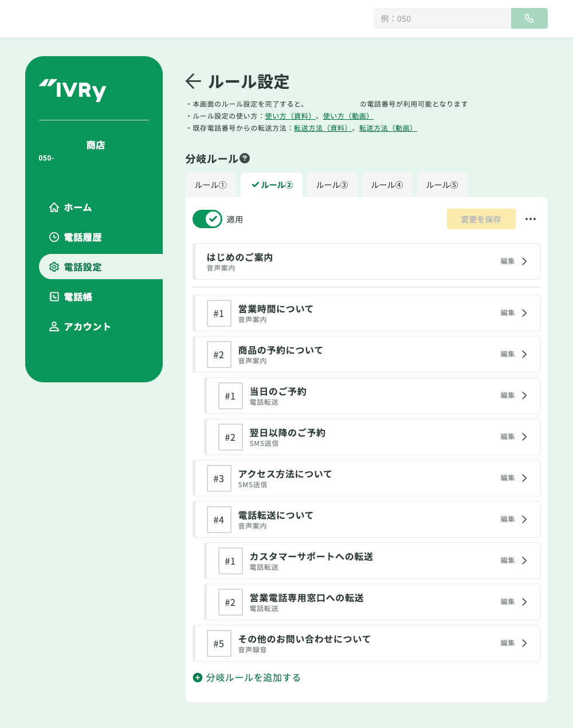
Task: Go to アカウント in the sidebar
Action: click(x=87, y=327)
